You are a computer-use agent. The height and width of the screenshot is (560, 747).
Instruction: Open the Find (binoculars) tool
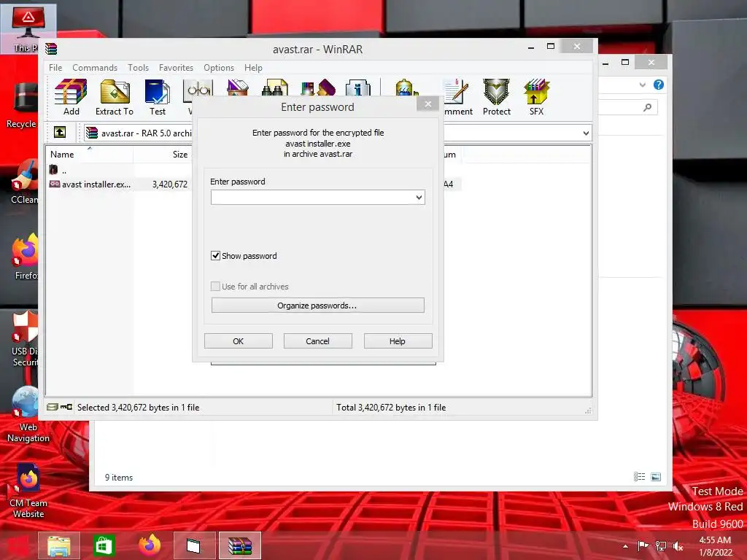coord(275,87)
